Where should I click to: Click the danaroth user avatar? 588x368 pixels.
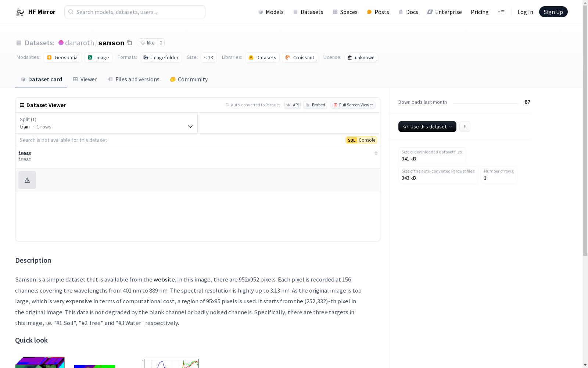point(61,43)
